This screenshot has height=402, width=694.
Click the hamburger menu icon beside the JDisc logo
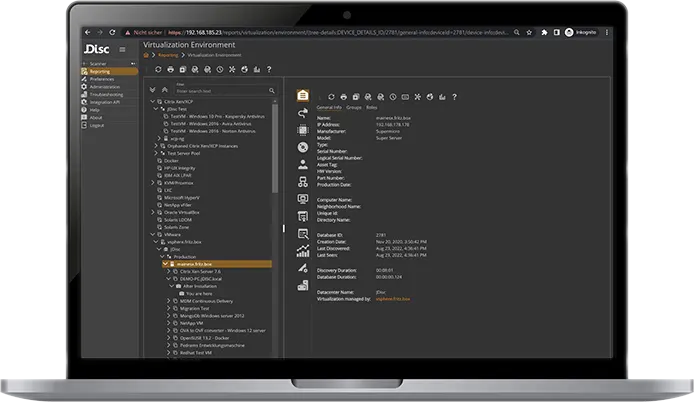[122, 49]
